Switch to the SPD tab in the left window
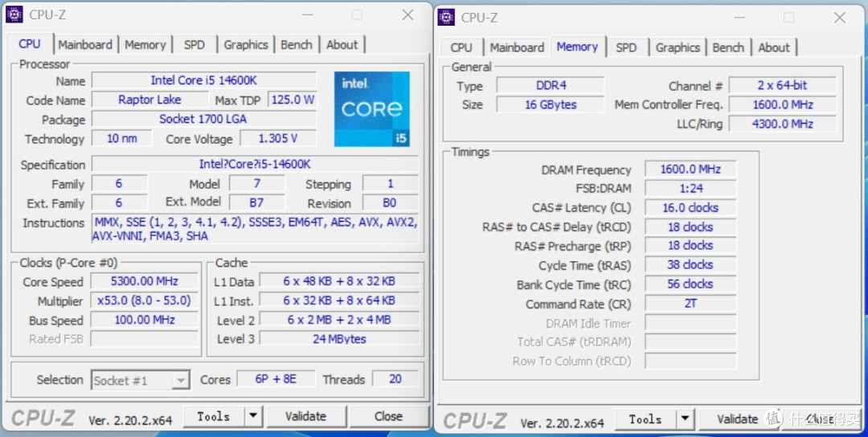This screenshot has width=868, height=437. 194,45
